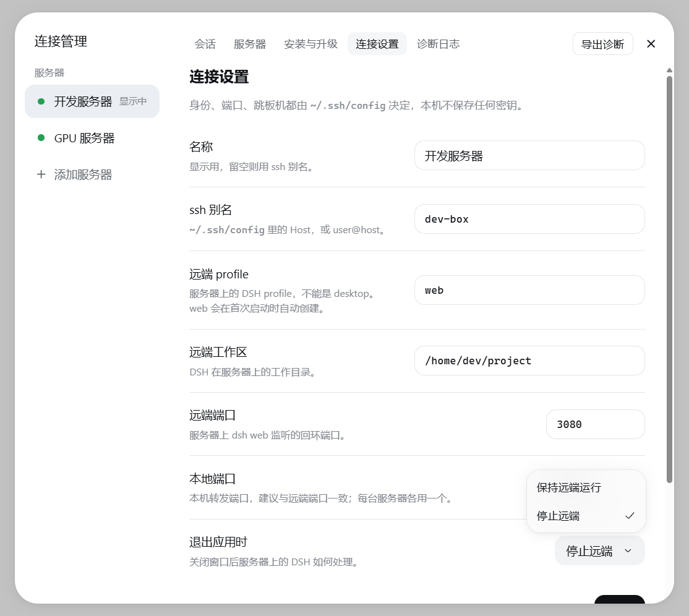Click the 本地端口 label
Image resolution: width=689 pixels, height=616 pixels.
tap(212, 479)
